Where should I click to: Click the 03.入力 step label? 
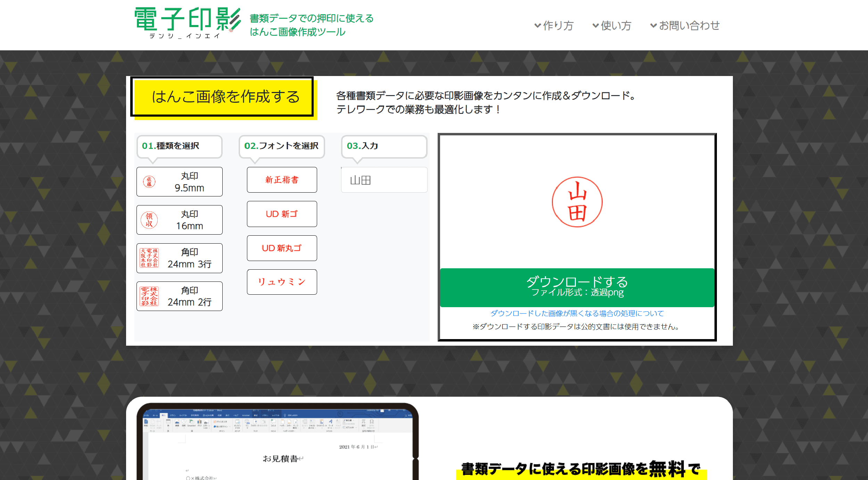pyautogui.click(x=384, y=146)
